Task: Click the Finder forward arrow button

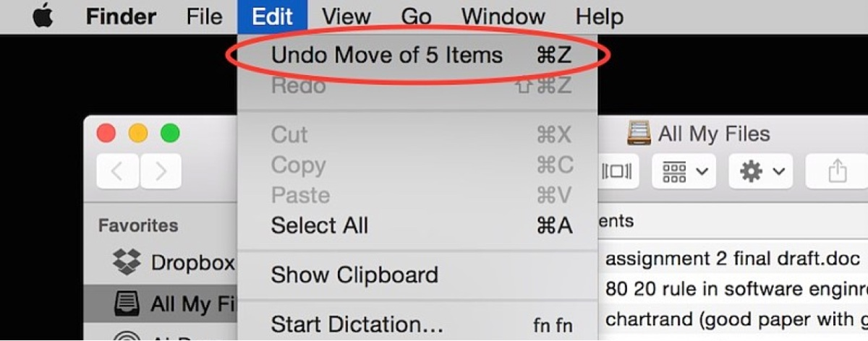Action: tap(161, 171)
